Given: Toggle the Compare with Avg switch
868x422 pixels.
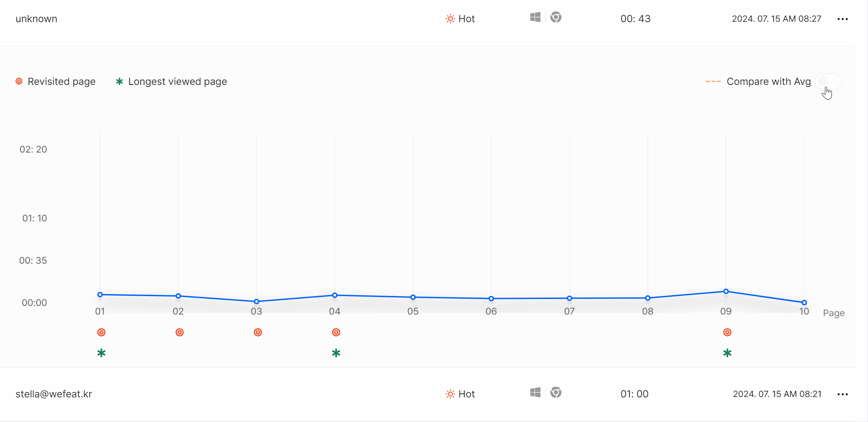Looking at the screenshot, I should pyautogui.click(x=828, y=82).
